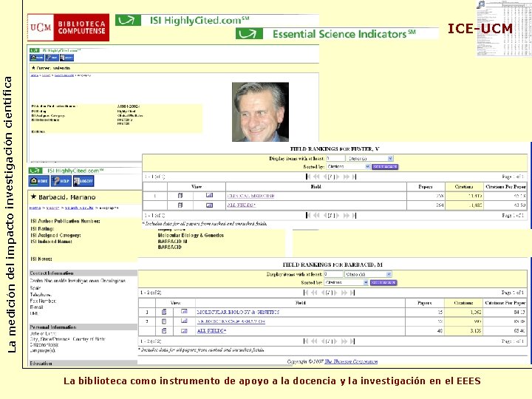Go to first page above Fuster rankings table

tap(307, 177)
